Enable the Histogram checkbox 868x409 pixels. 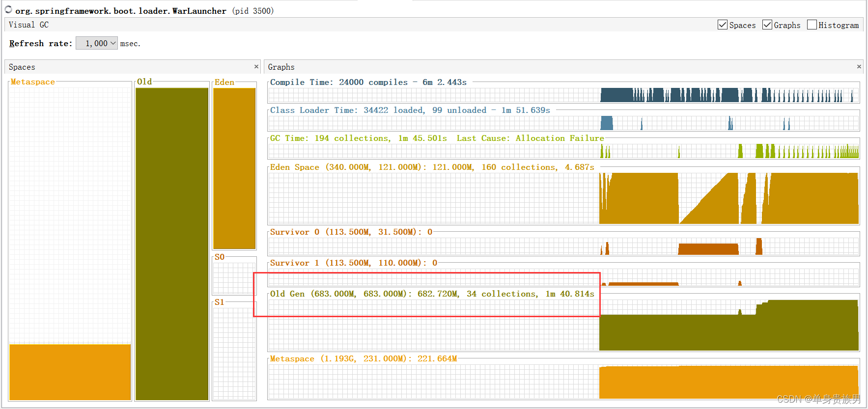tap(812, 25)
